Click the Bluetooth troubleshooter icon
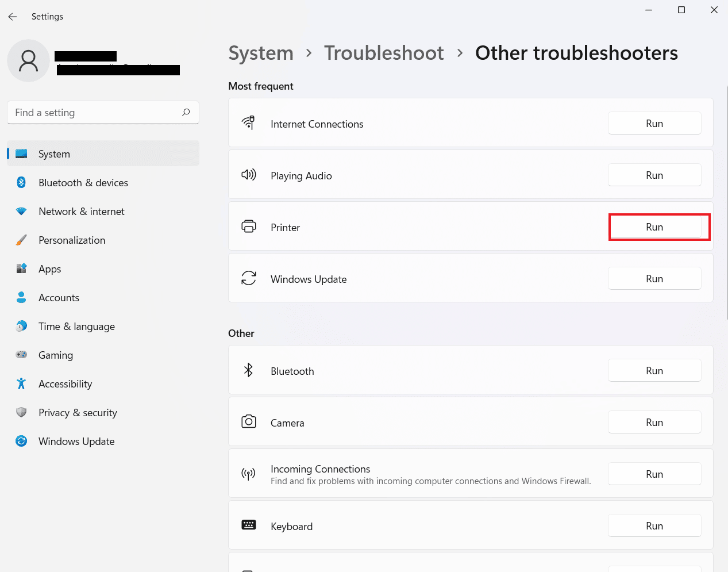 point(249,370)
